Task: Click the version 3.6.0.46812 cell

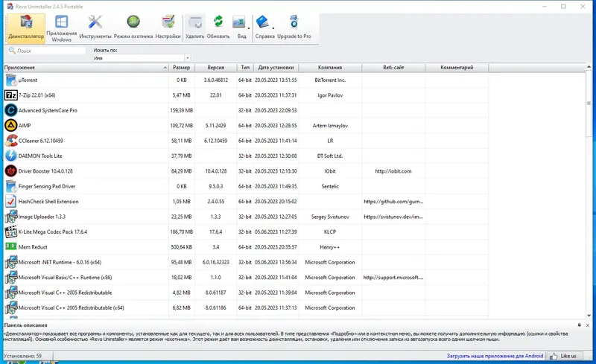Action: tap(215, 80)
